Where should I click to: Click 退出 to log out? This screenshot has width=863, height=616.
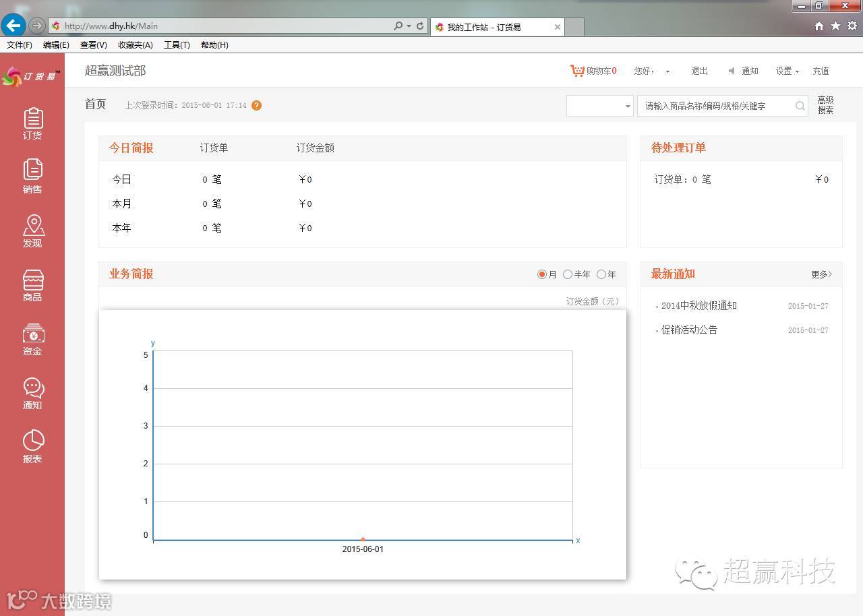click(699, 71)
